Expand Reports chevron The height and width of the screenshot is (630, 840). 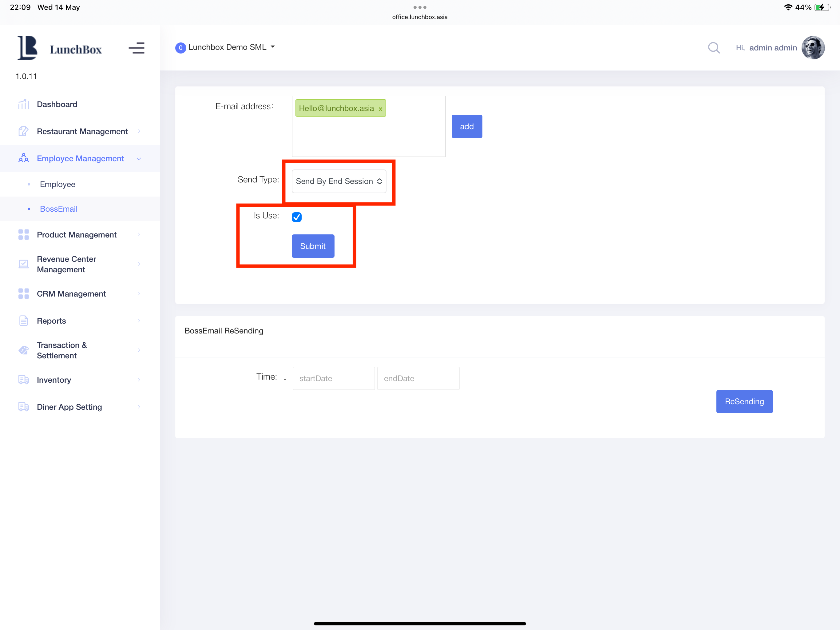coord(139,321)
